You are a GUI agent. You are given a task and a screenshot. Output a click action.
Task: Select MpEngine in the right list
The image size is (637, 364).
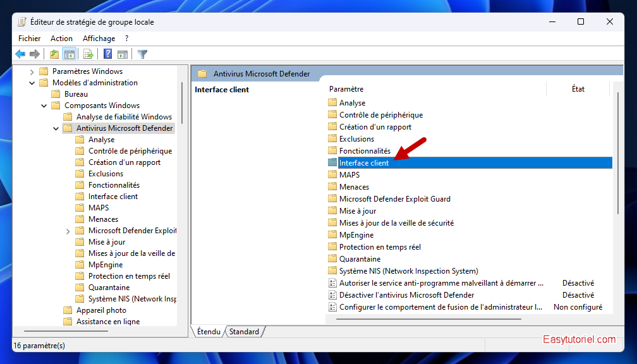[356, 235]
